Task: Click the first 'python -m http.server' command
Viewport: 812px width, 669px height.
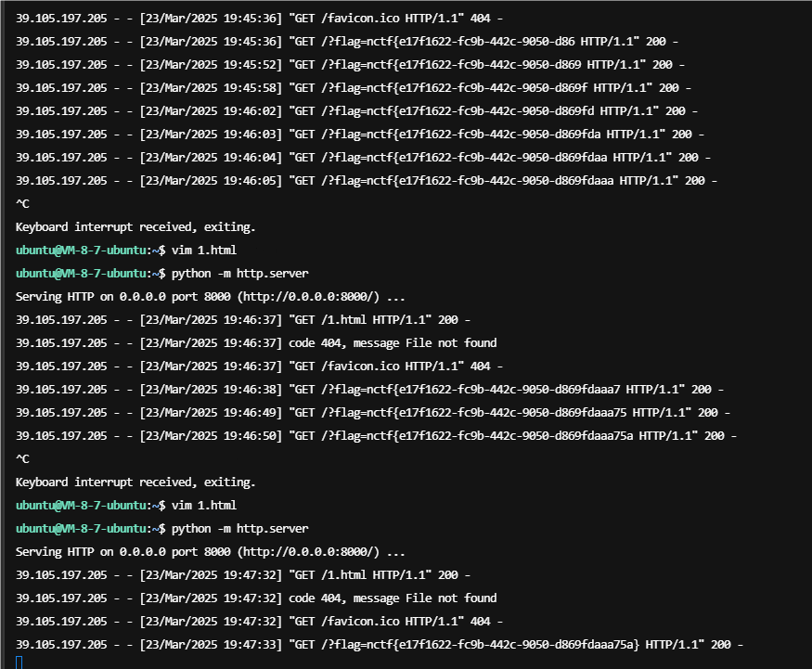Action: pyautogui.click(x=239, y=274)
